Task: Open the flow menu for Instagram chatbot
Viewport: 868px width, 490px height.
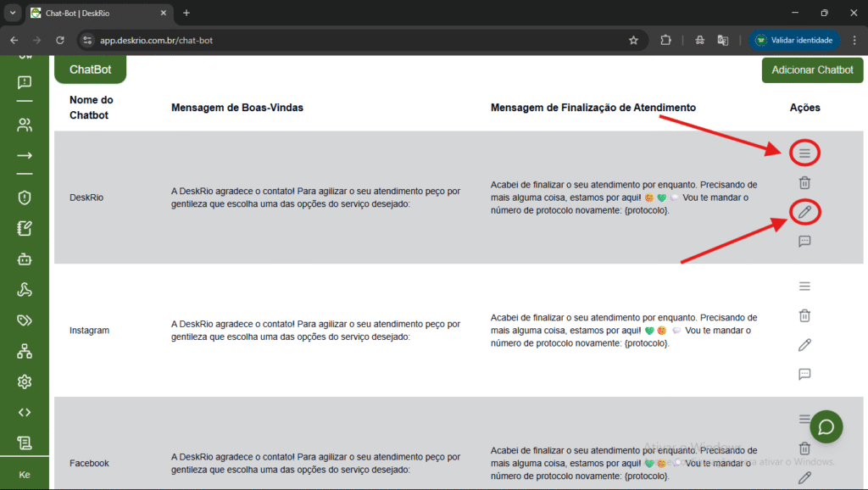Action: [x=804, y=287]
